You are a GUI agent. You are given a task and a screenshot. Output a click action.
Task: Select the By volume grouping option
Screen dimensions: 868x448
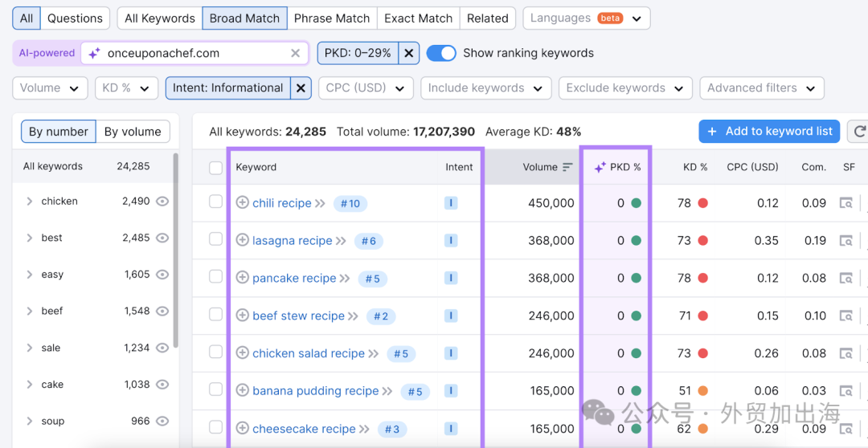pyautogui.click(x=133, y=132)
